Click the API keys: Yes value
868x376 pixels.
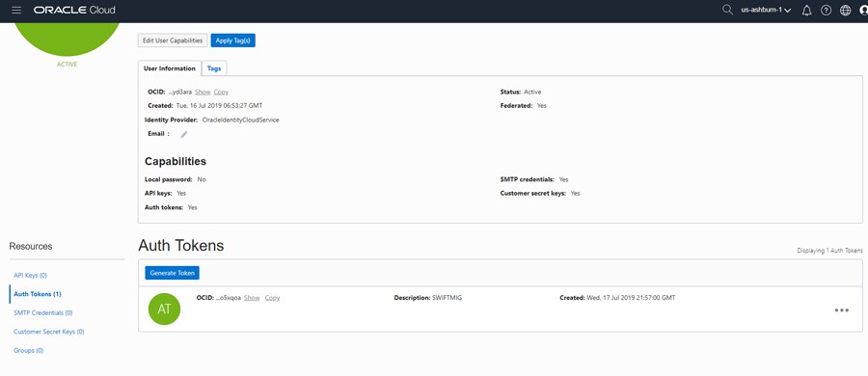pos(181,193)
